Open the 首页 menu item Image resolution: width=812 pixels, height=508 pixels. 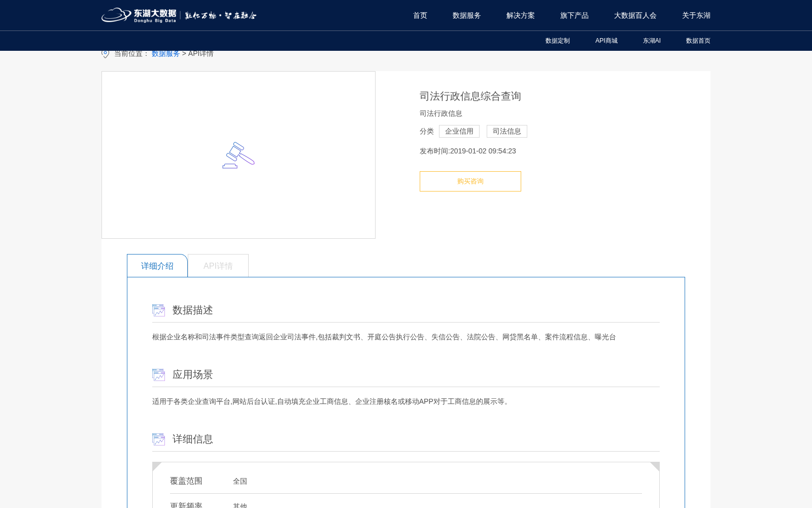pos(420,15)
